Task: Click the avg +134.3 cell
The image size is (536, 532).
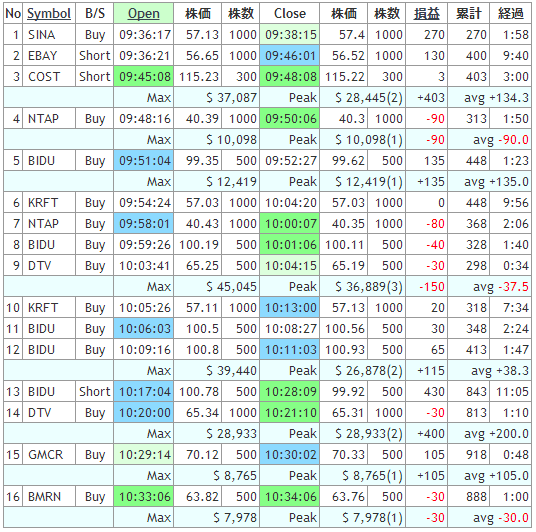Action: click(x=489, y=97)
